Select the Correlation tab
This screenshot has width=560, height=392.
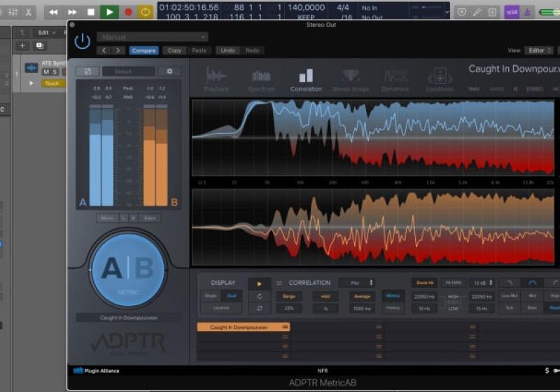point(306,80)
